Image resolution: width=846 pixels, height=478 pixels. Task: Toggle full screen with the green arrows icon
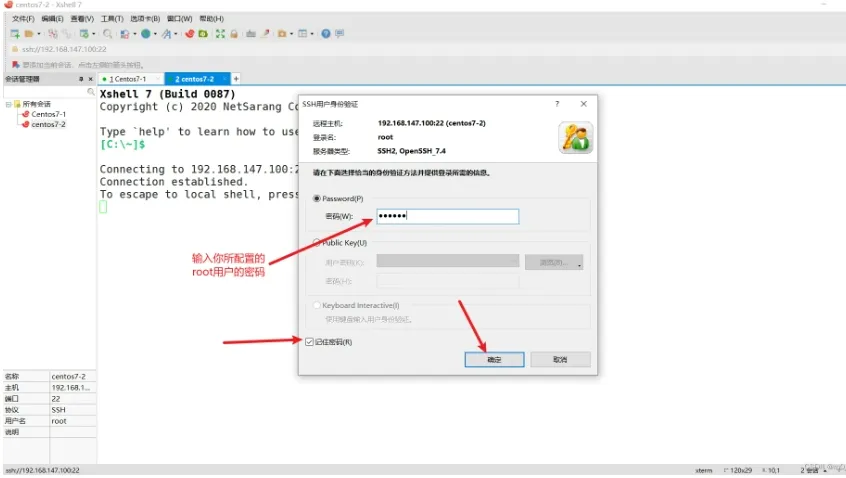[220, 33]
